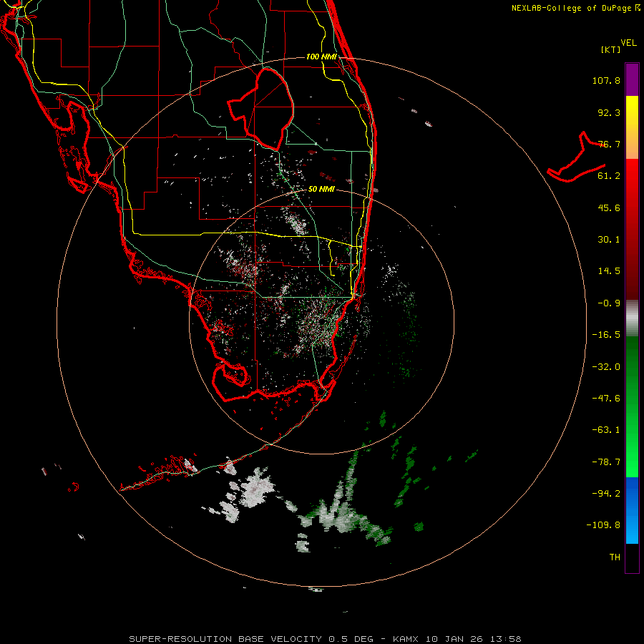Click the 14.5 velocity scale value
Image resolution: width=644 pixels, height=644 pixels.
(x=609, y=271)
